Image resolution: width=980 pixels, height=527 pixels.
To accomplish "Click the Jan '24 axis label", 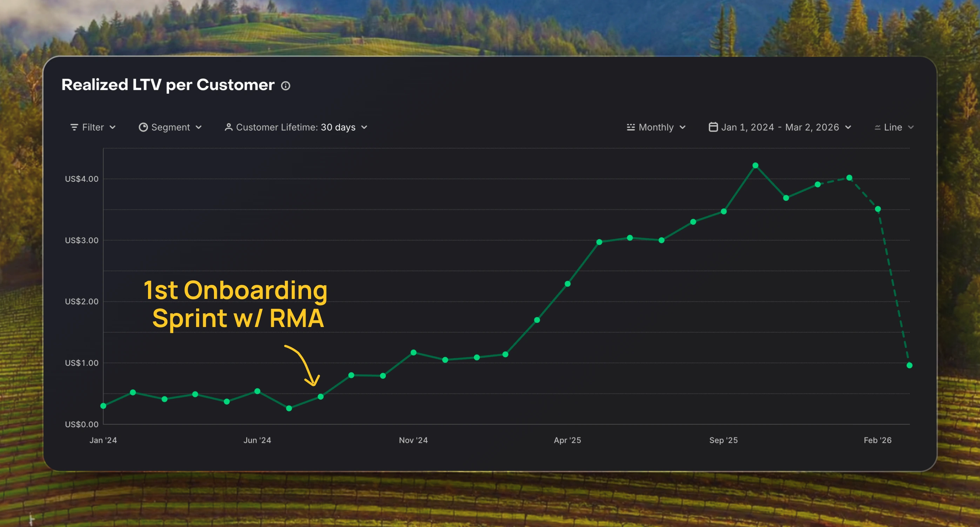I will pos(103,440).
